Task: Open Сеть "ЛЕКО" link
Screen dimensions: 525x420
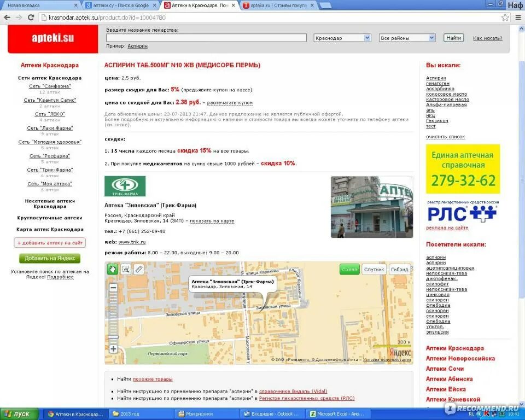Action: click(50, 114)
